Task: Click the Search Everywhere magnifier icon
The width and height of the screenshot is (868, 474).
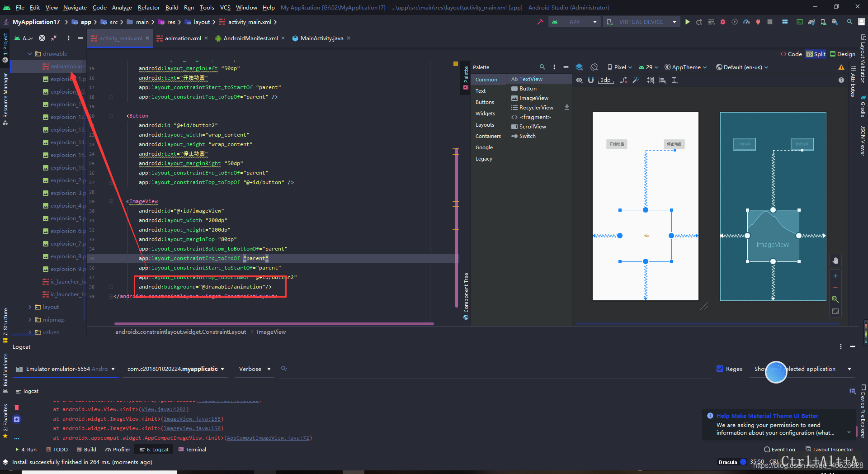Action: pos(850,22)
